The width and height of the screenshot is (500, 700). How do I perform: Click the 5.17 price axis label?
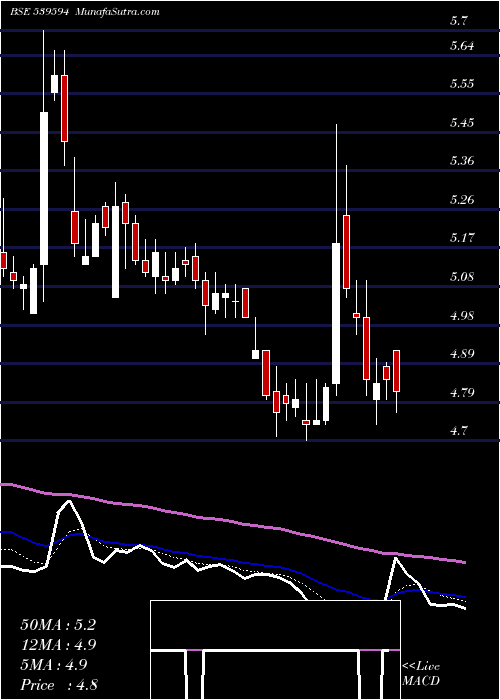click(462, 237)
